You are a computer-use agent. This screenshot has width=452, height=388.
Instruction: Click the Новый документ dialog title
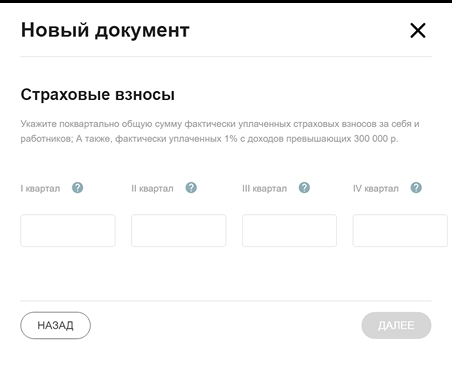[x=105, y=30]
